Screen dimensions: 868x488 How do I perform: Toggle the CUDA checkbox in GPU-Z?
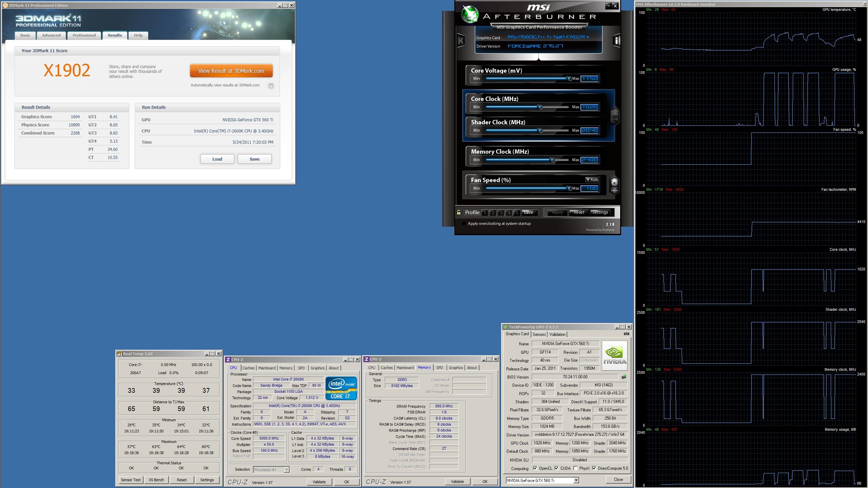pos(556,468)
